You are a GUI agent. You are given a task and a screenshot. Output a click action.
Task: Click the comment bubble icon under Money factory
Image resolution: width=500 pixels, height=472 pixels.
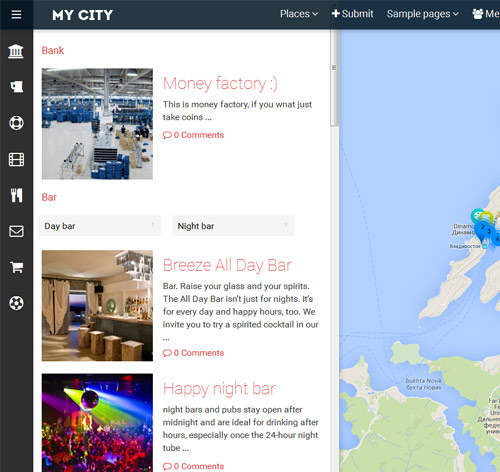click(167, 135)
